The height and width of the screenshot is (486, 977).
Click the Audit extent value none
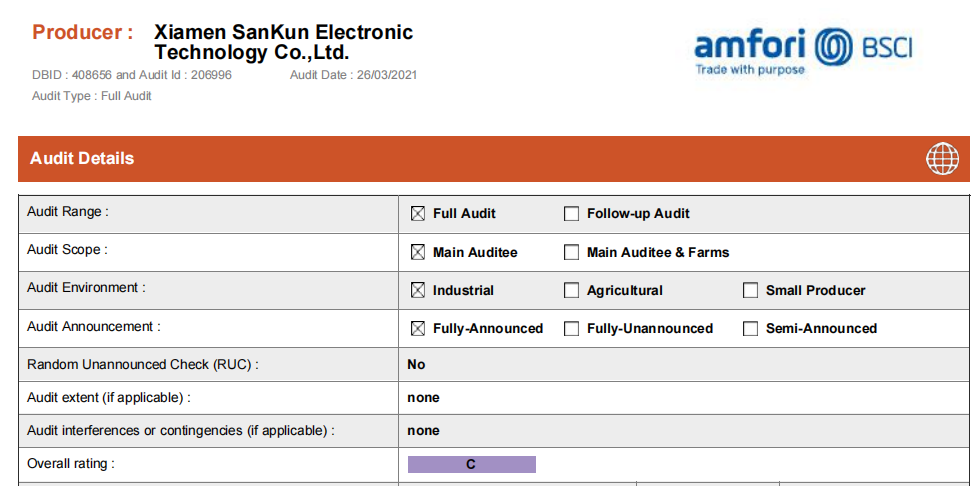click(423, 397)
